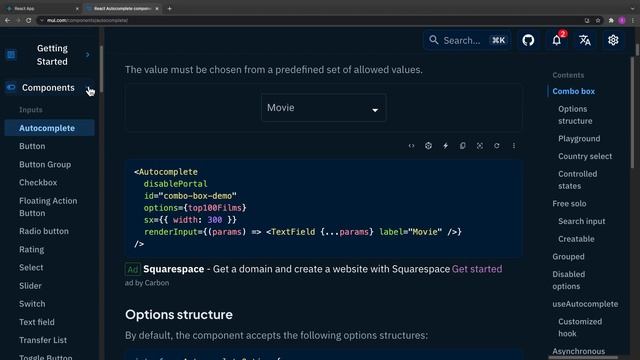Jump to Creatable in contents
The image size is (640, 360).
tap(576, 239)
